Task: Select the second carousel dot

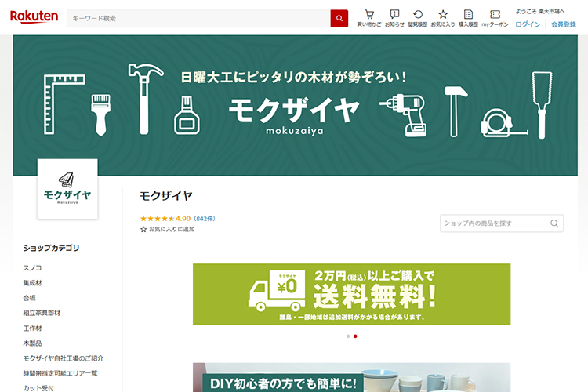Action: click(x=355, y=336)
